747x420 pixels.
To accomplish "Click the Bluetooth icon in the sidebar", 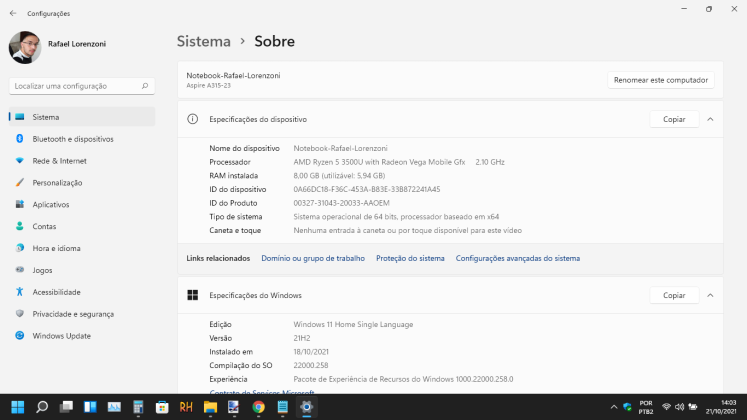I will point(20,139).
